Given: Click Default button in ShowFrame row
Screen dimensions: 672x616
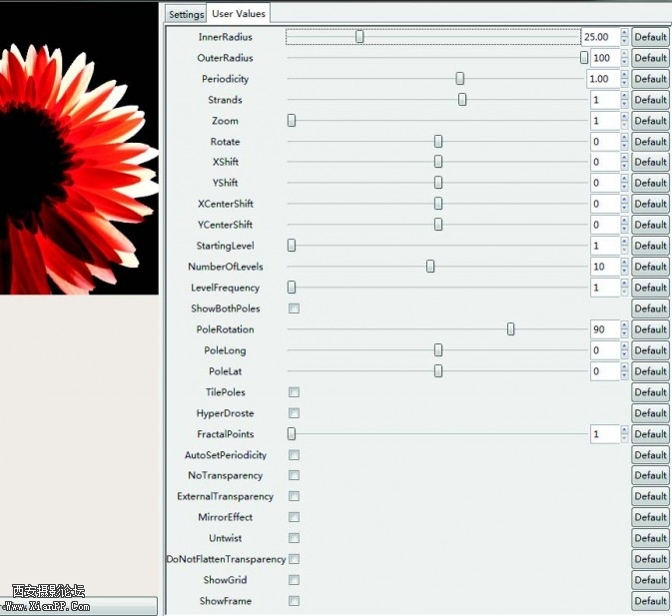Looking at the screenshot, I should pos(650,601).
